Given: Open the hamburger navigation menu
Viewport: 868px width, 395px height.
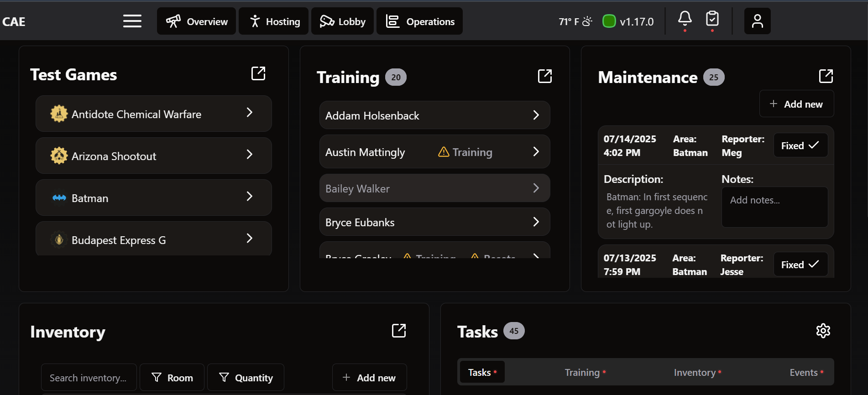Looking at the screenshot, I should tap(132, 21).
